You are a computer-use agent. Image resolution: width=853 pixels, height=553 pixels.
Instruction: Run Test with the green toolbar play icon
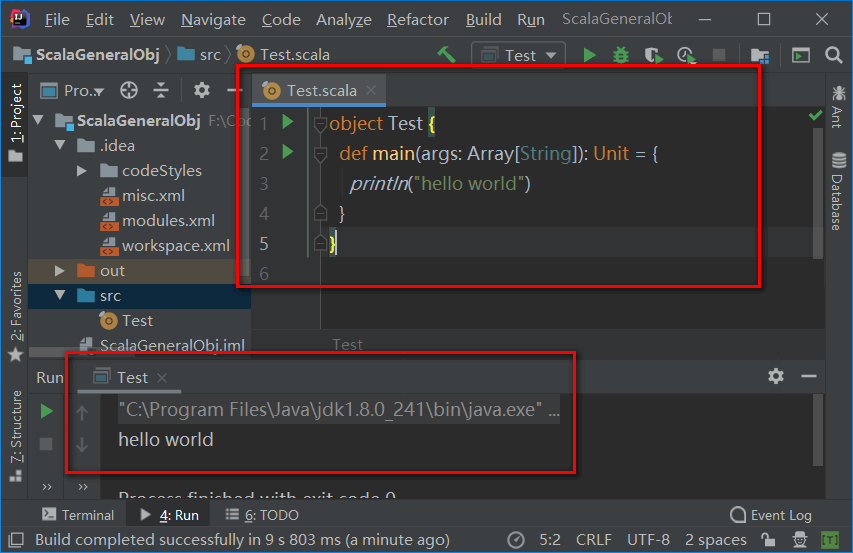click(589, 55)
